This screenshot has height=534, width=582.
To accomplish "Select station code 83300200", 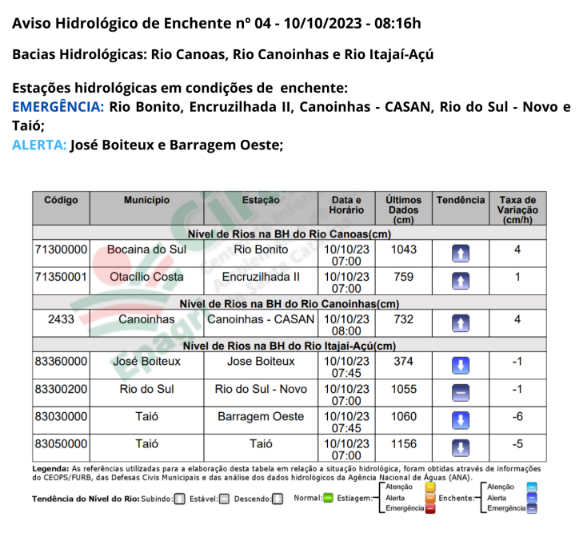I will [61, 389].
